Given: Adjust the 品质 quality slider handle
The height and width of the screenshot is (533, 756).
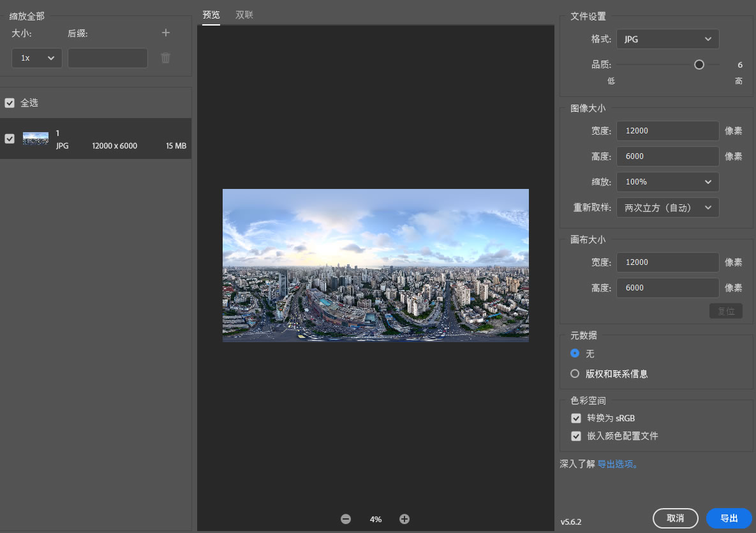Looking at the screenshot, I should tap(699, 64).
